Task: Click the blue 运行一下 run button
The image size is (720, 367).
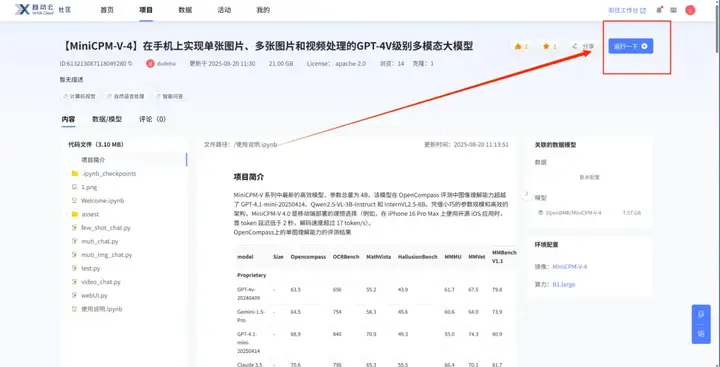Action: (630, 46)
